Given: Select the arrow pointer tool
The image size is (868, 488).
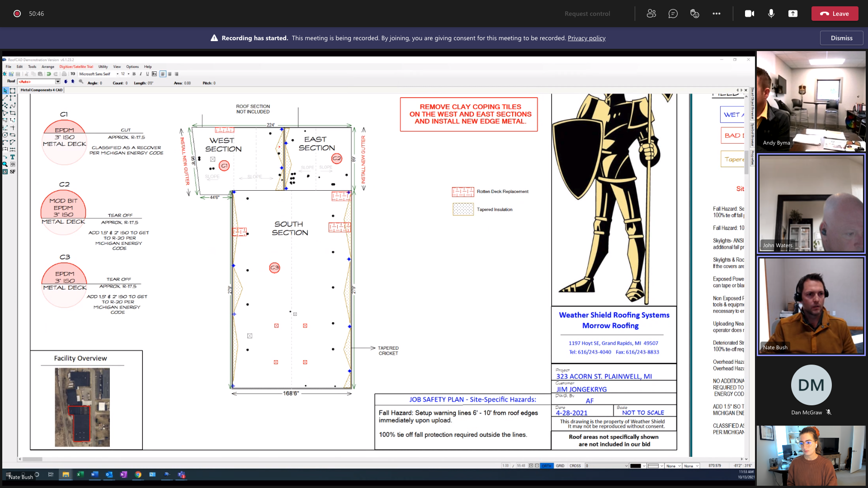Looking at the screenshot, I should click(x=5, y=91).
